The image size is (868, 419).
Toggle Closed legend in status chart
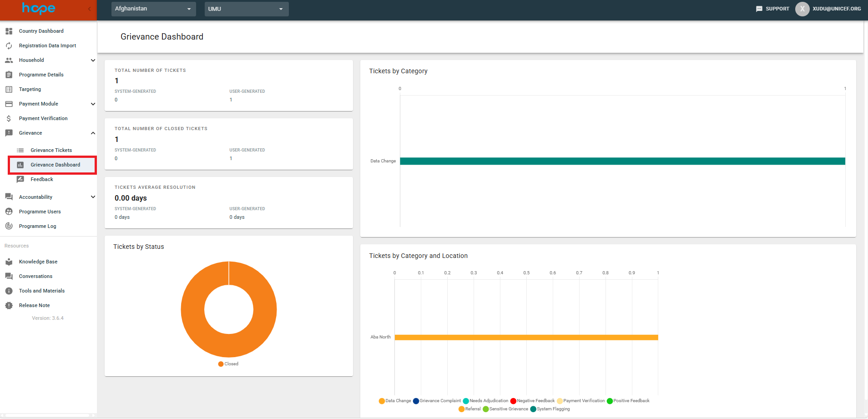(228, 364)
